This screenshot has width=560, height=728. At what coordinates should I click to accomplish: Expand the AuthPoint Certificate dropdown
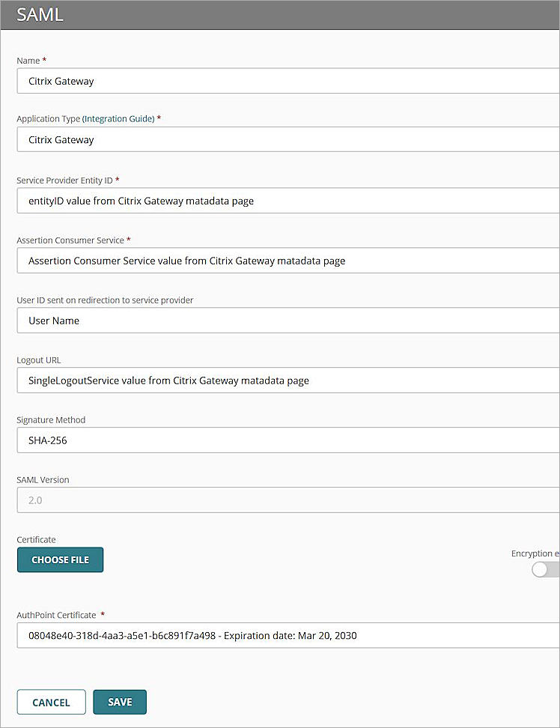pos(287,636)
